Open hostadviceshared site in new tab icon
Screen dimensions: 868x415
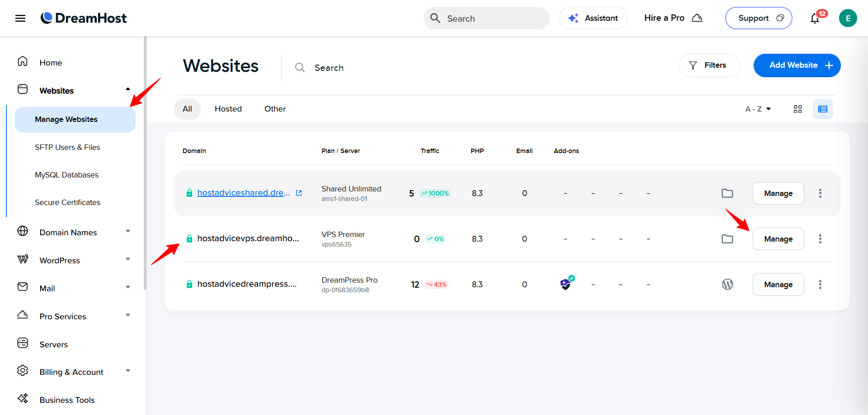pos(299,193)
